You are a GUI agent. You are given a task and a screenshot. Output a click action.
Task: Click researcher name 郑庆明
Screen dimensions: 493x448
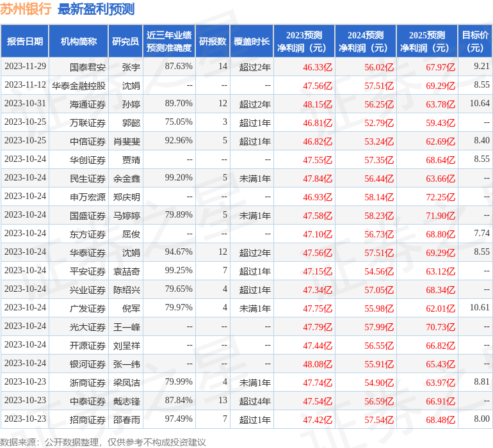[x=127, y=197]
